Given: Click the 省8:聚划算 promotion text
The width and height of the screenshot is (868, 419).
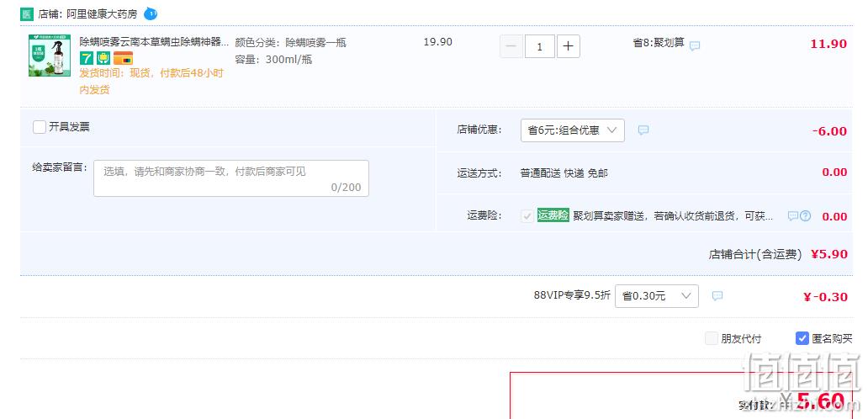Looking at the screenshot, I should pos(659,43).
